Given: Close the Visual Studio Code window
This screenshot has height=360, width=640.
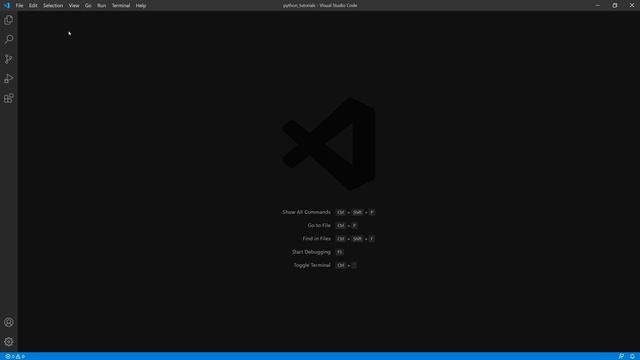Looking at the screenshot, I should (x=631, y=5).
